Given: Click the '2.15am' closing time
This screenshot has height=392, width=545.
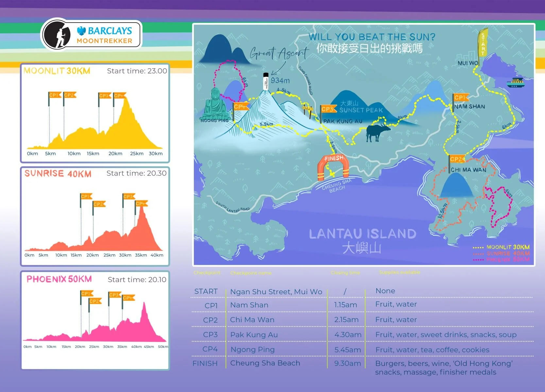Looking at the screenshot, I should click(x=346, y=320).
